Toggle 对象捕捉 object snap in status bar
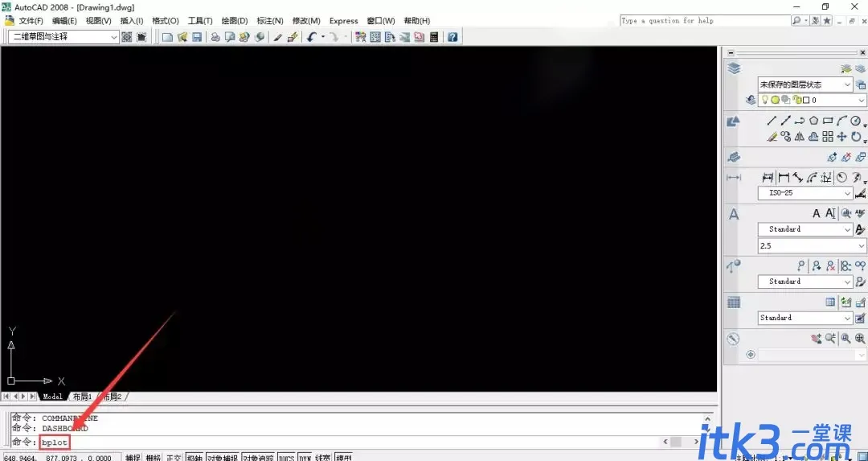868x461 pixels. pyautogui.click(x=223, y=458)
